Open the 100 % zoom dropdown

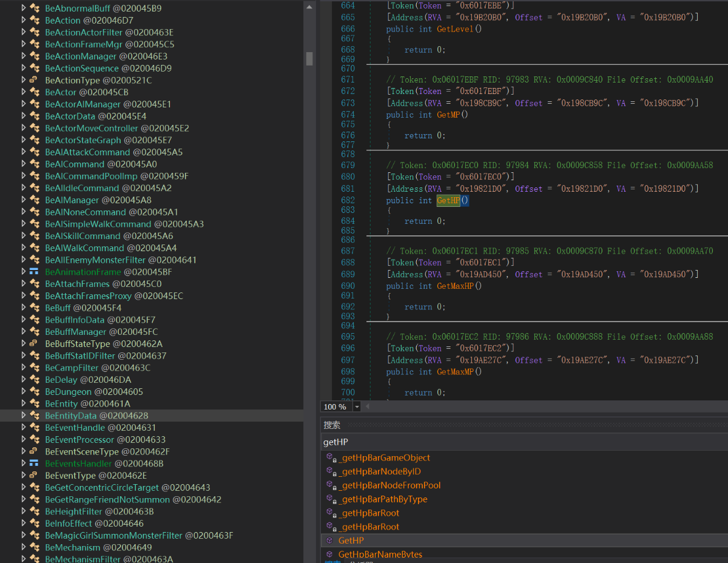tap(357, 407)
